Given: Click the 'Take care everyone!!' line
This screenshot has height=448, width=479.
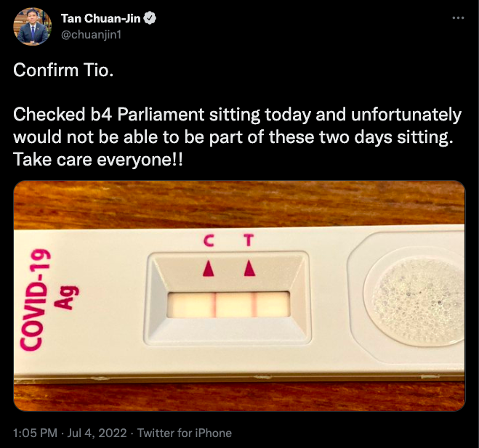Looking at the screenshot, I should pos(97,159).
